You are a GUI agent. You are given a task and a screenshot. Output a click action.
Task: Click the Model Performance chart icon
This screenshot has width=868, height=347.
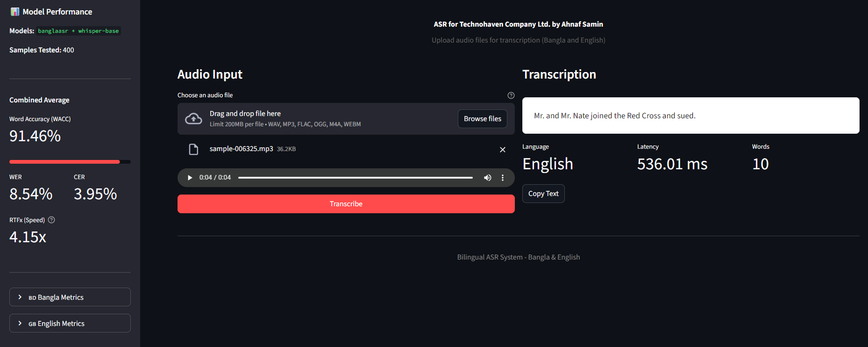15,12
